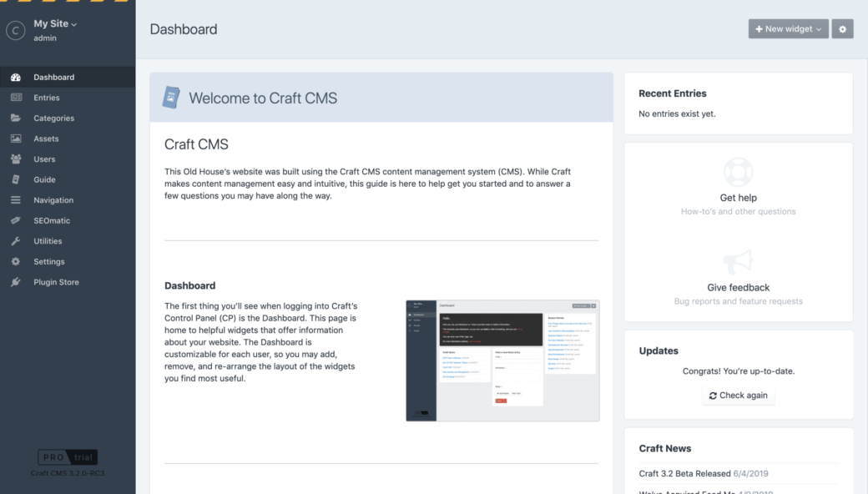Click the Craft CMS 3.2.0-RC3 version text
Viewport: 868px width, 494px height.
[68, 473]
